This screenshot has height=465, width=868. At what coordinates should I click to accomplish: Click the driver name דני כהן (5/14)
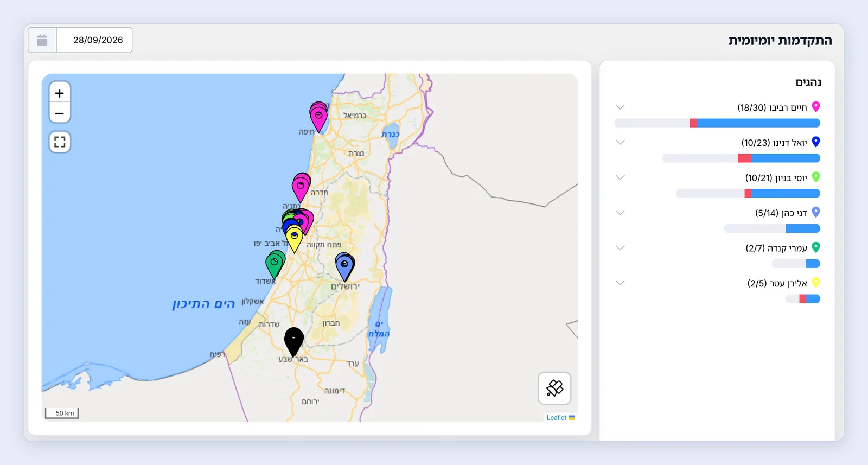(x=781, y=213)
